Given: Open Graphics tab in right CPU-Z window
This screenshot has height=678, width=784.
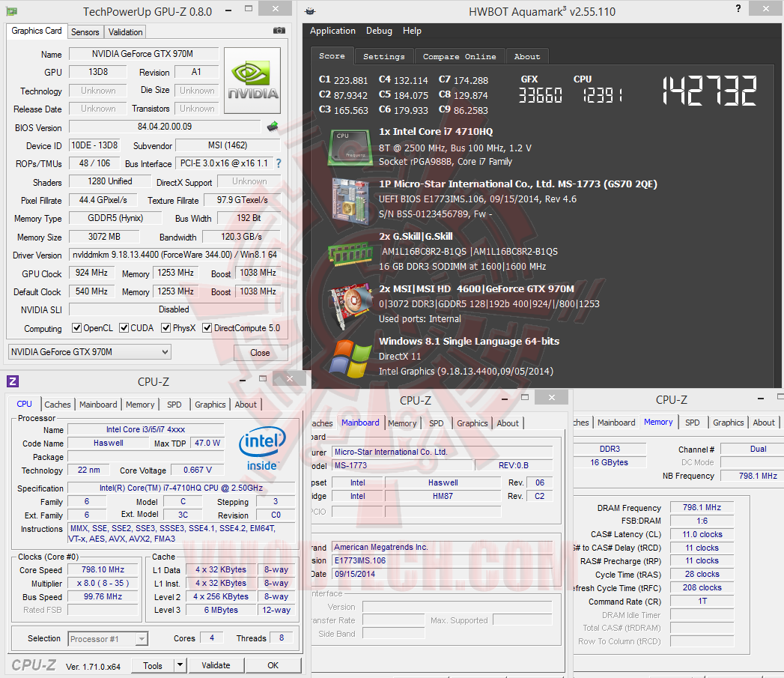Looking at the screenshot, I should [x=728, y=423].
